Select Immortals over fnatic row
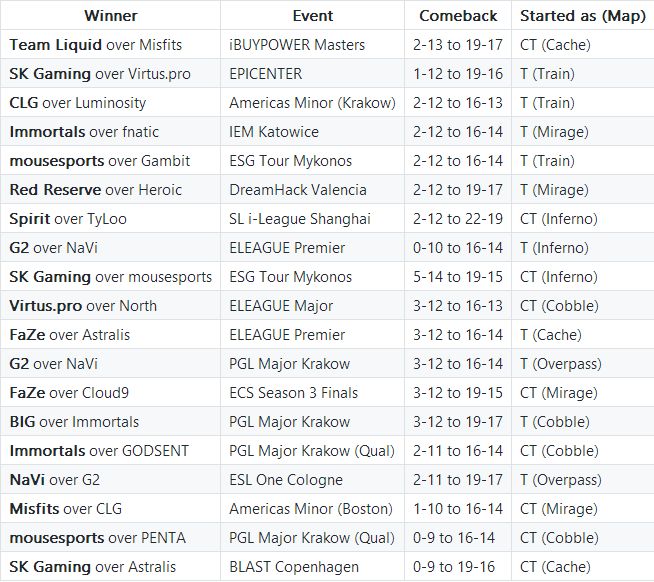Screen dimensions: 654x582 84,132
